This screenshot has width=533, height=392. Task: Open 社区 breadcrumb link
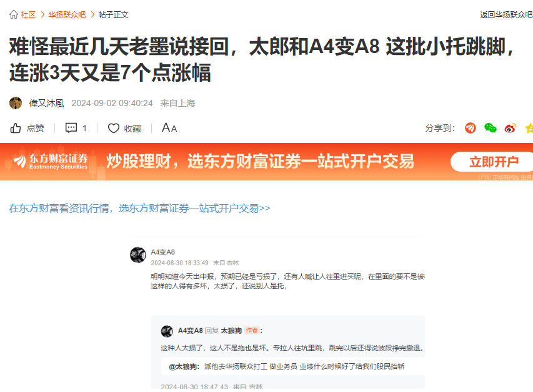[x=28, y=14]
